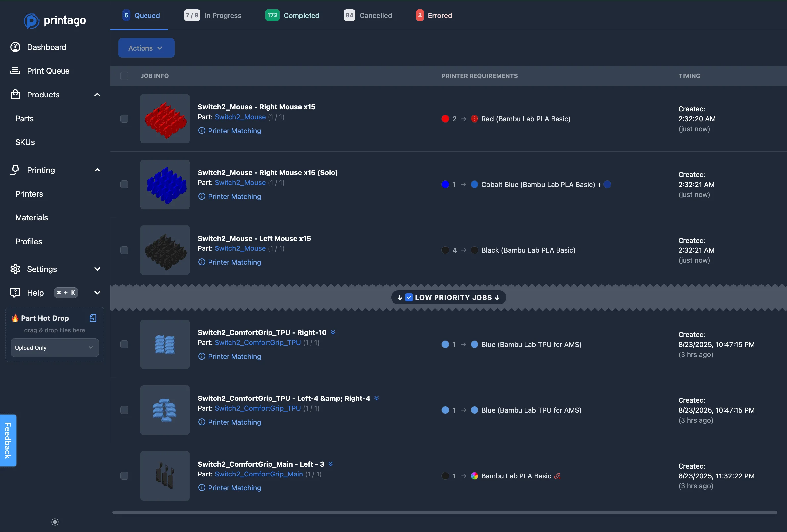Click double-chevron priority icon next to Right-10 job
This screenshot has width=787, height=532.
333,332
